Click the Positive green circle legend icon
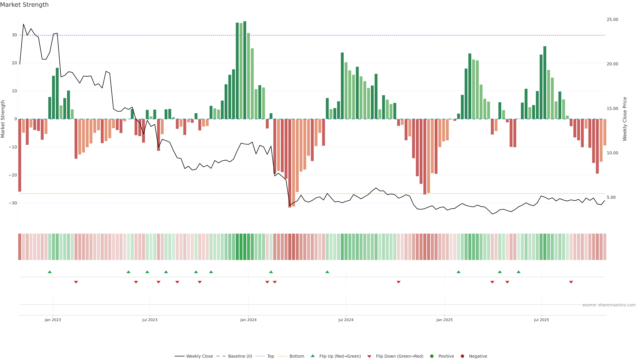This screenshot has height=362, width=644. pos(432,356)
